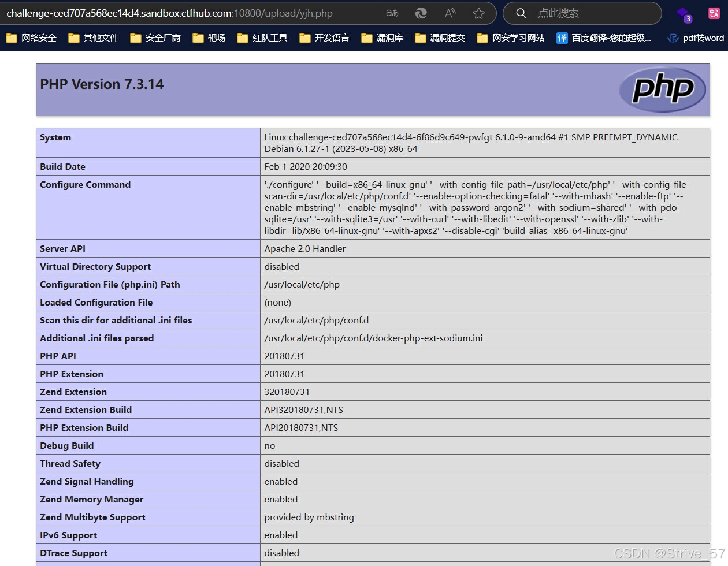728x566 pixels.
Task: Click the Build Date value Feb 1 2020
Action: [x=306, y=167]
